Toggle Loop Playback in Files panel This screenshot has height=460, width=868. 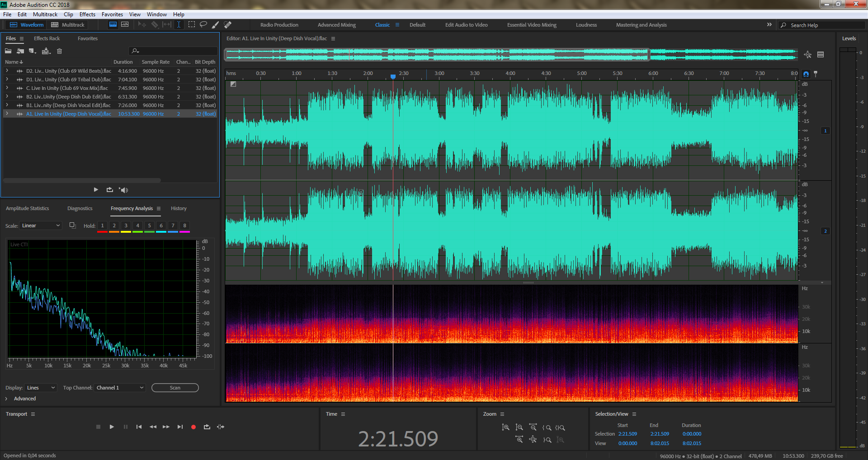109,190
